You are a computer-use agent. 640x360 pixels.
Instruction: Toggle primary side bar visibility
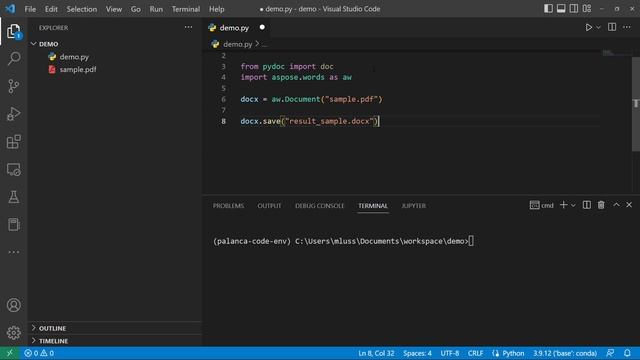548,9
